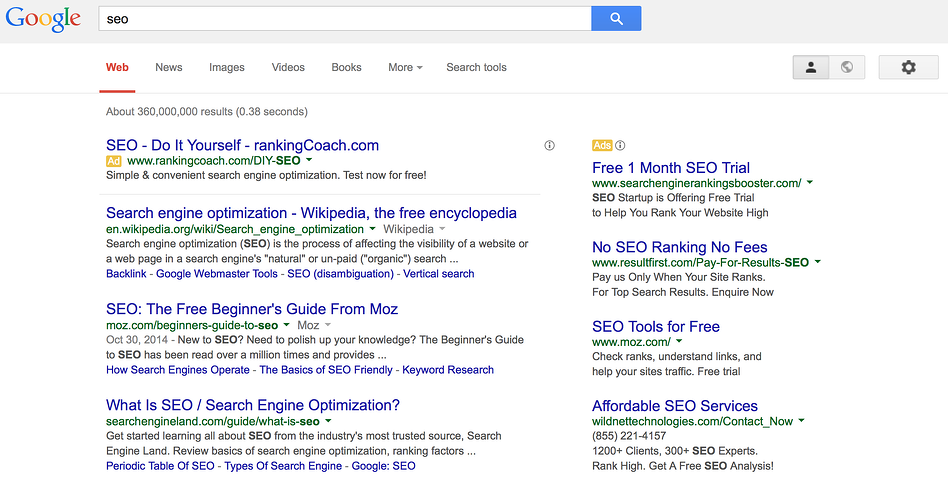The width and height of the screenshot is (948, 483).
Task: Open the settings gear menu
Action: (x=908, y=67)
